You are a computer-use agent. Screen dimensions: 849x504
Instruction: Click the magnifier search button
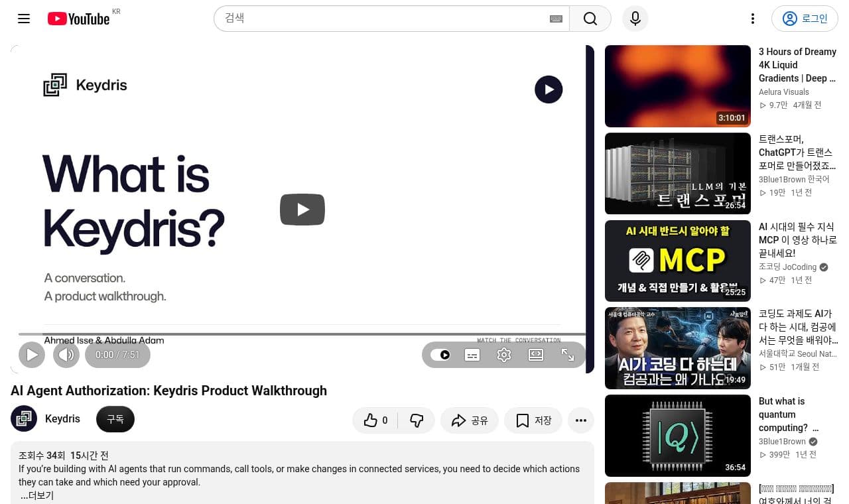tap(590, 19)
